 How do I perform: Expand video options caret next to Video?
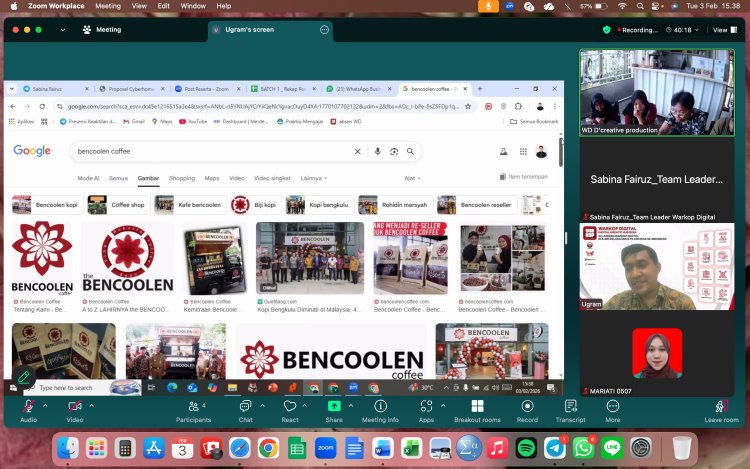pos(91,405)
